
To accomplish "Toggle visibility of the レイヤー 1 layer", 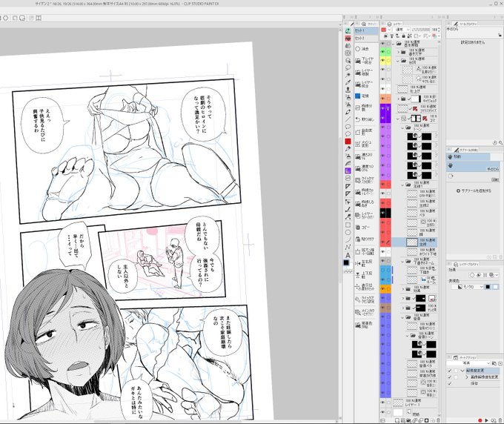I will (382, 403).
